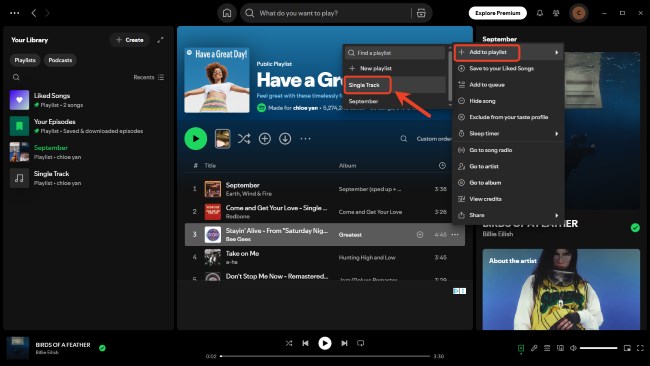
Task: Toggle shuffle in the player bar
Action: pos(289,343)
